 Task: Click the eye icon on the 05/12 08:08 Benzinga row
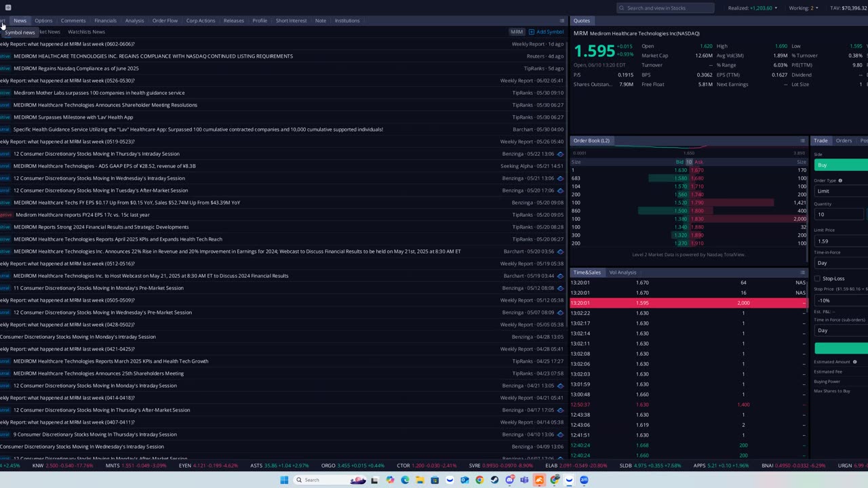pyautogui.click(x=560, y=288)
